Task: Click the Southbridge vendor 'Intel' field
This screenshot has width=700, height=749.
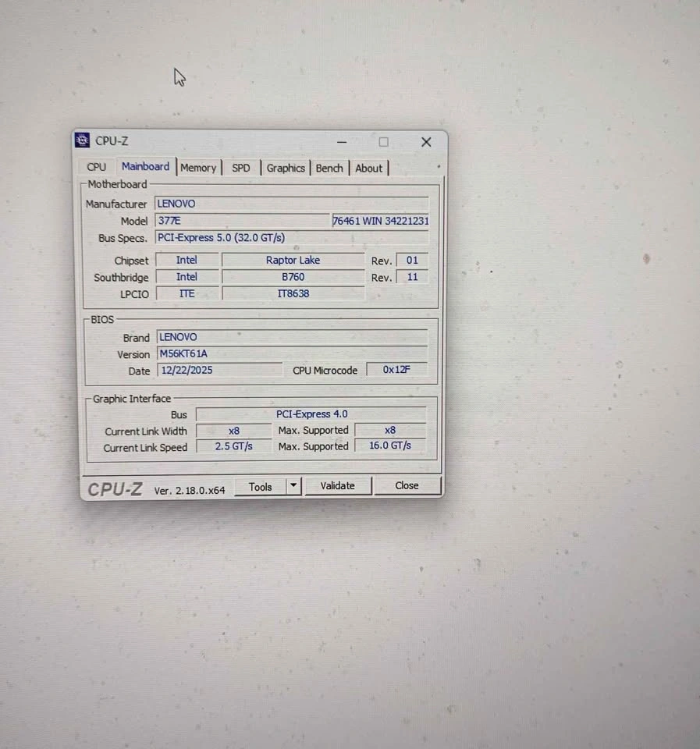Action: [x=187, y=276]
